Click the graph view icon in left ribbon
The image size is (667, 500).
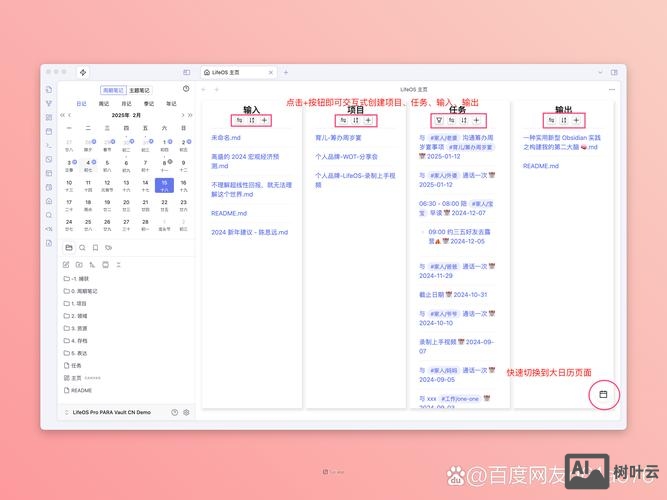tap(49, 103)
